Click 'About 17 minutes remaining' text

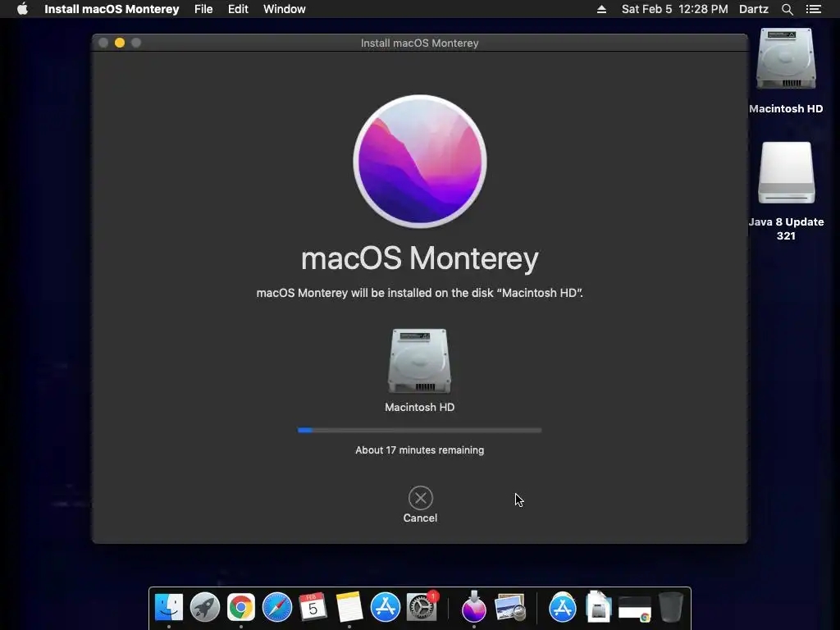[419, 450]
